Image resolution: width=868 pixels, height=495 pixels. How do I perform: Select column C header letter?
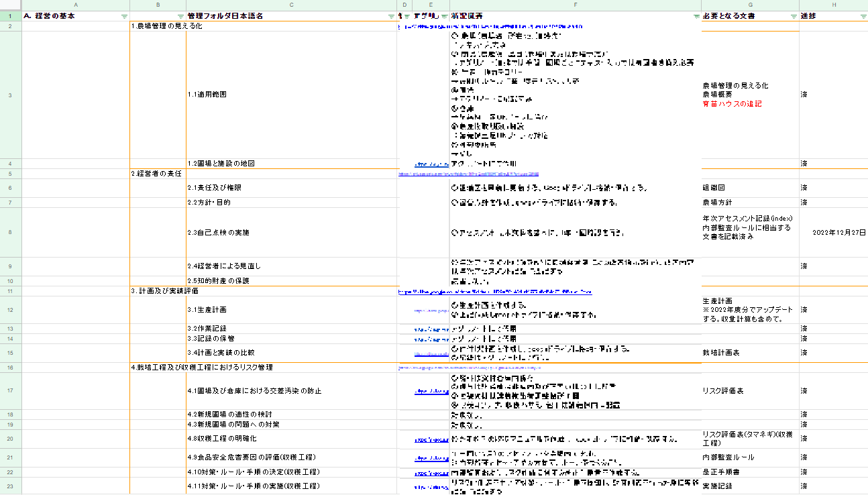291,5
